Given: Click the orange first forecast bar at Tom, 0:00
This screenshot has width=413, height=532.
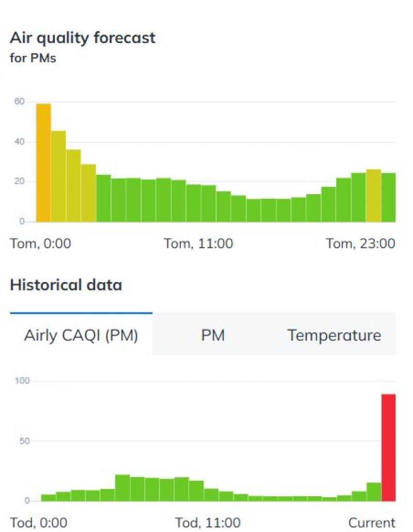Looking at the screenshot, I should coord(43,163).
